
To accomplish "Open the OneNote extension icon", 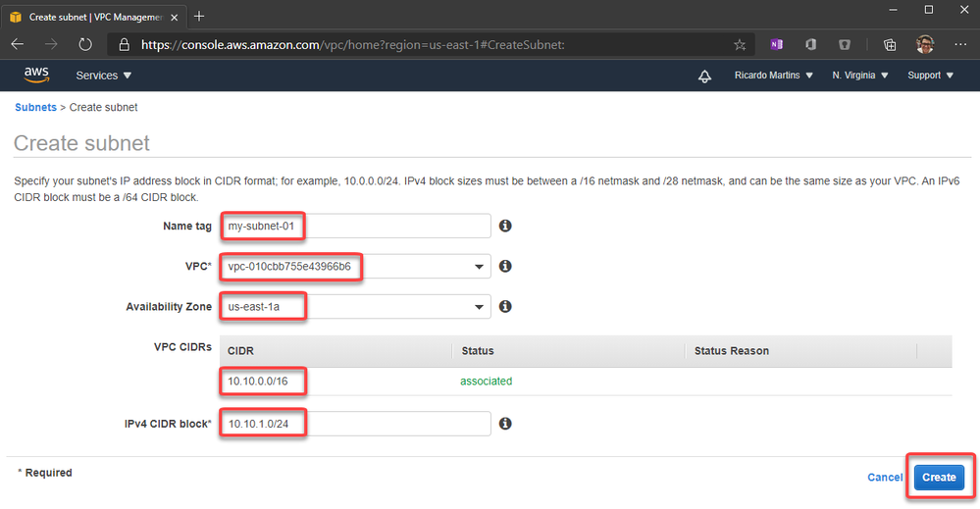I will (x=776, y=44).
